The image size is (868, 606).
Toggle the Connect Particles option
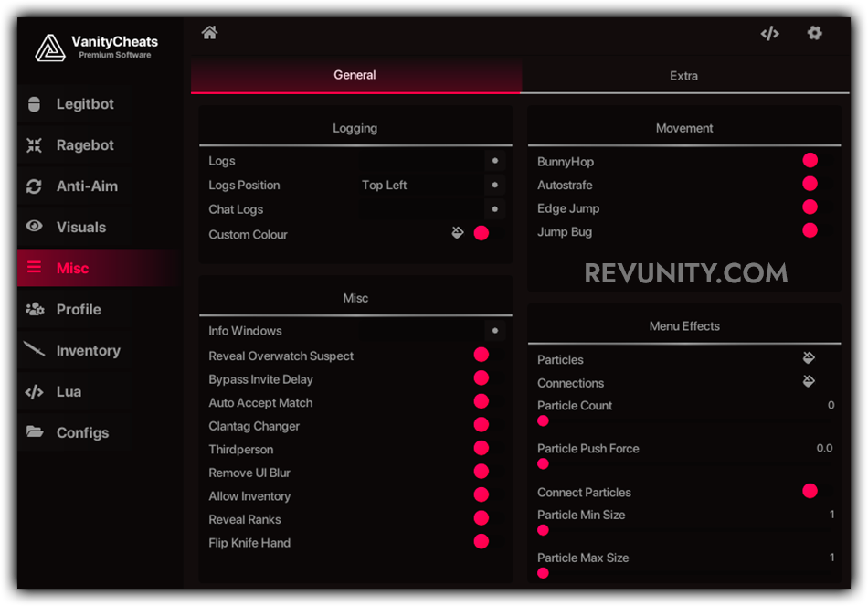click(810, 491)
